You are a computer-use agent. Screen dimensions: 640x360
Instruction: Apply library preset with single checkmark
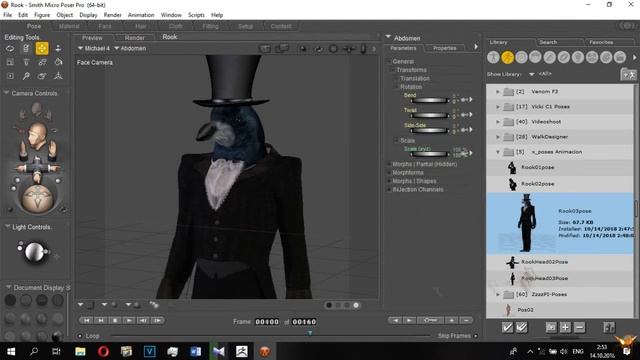click(507, 327)
